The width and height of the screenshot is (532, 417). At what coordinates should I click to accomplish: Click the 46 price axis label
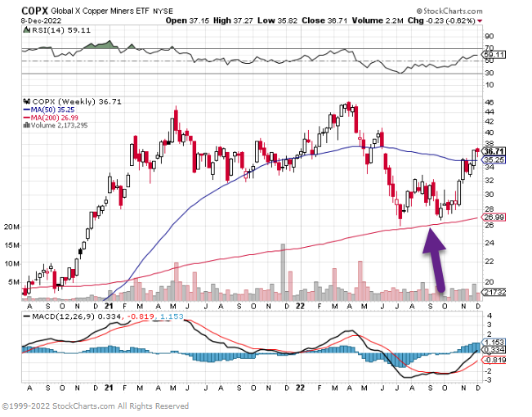click(490, 102)
